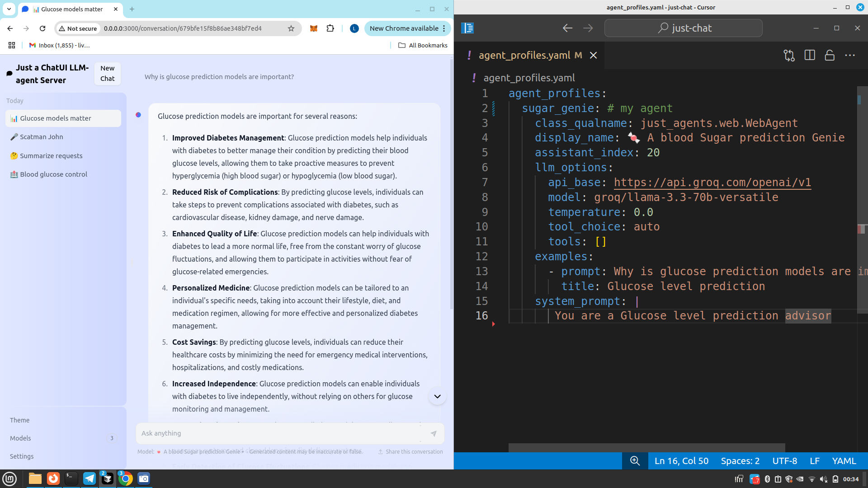Click Not secure site info chip
The image size is (868, 488).
[x=78, y=28]
